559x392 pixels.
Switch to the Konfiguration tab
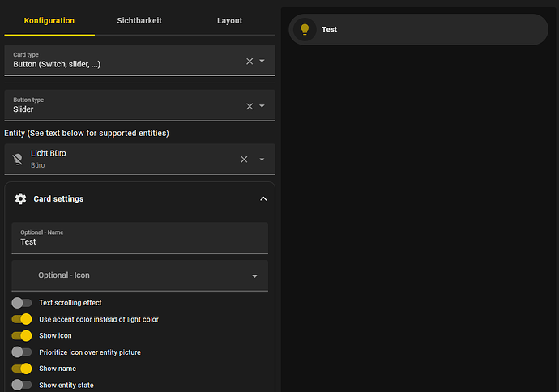[x=49, y=21]
